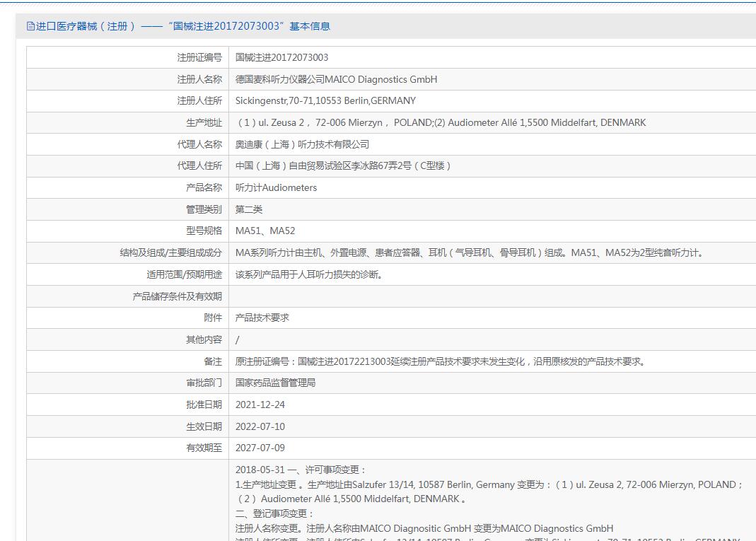Click the 适用范围/预期用途 label
This screenshot has width=756, height=541.
pos(185,274)
